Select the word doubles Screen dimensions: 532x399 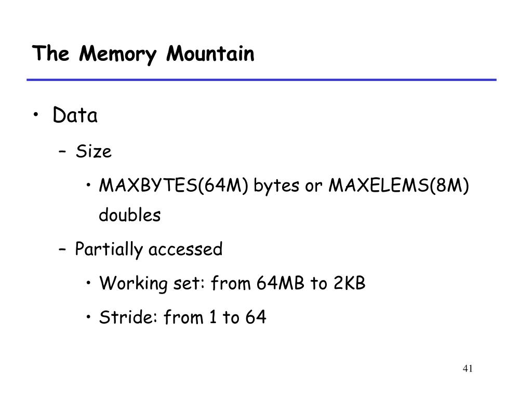coord(129,215)
